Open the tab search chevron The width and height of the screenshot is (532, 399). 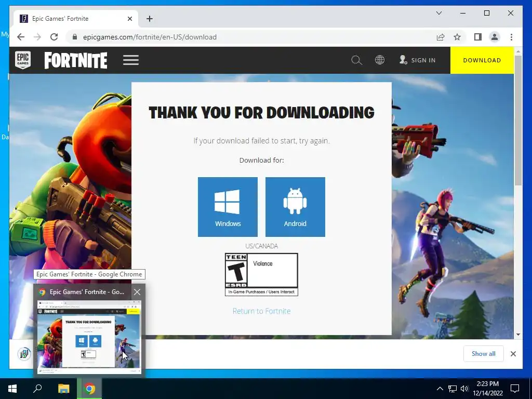click(438, 13)
